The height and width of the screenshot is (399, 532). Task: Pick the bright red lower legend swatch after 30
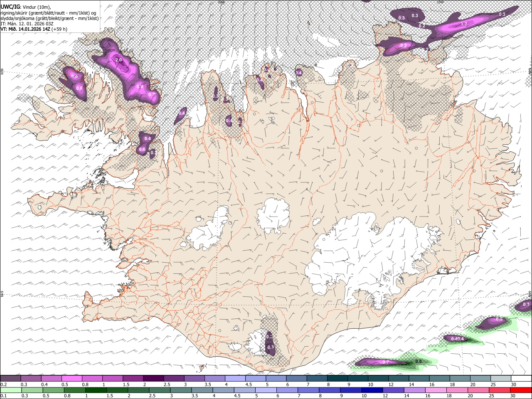tap(521, 390)
